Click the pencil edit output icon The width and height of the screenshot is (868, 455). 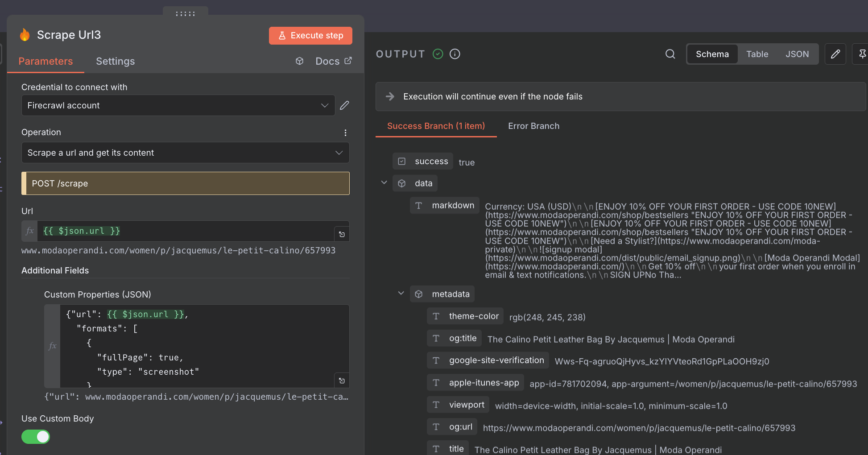click(x=835, y=54)
